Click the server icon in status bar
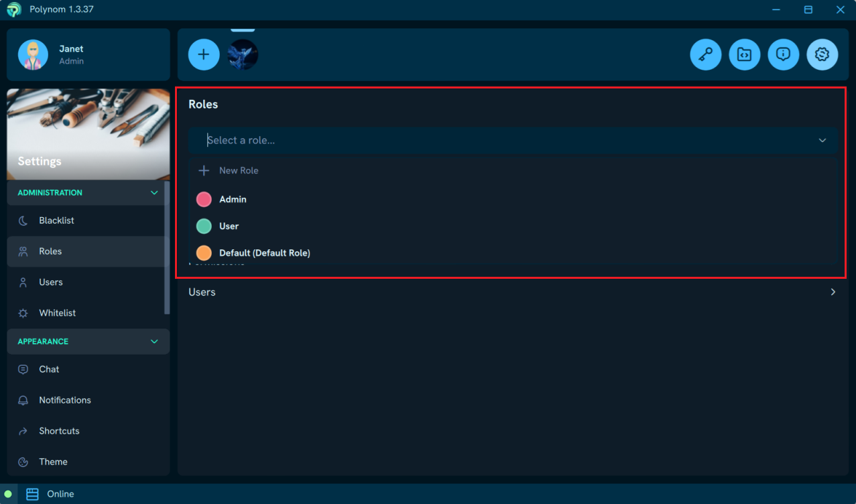Viewport: 856px width, 504px height. pyautogui.click(x=32, y=494)
